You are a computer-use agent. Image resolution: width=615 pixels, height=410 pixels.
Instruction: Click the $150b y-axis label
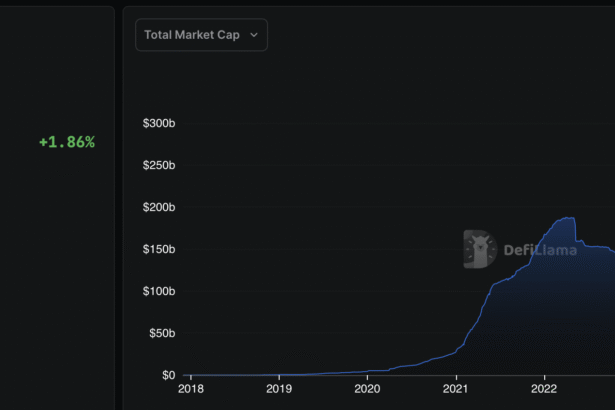pyautogui.click(x=160, y=249)
